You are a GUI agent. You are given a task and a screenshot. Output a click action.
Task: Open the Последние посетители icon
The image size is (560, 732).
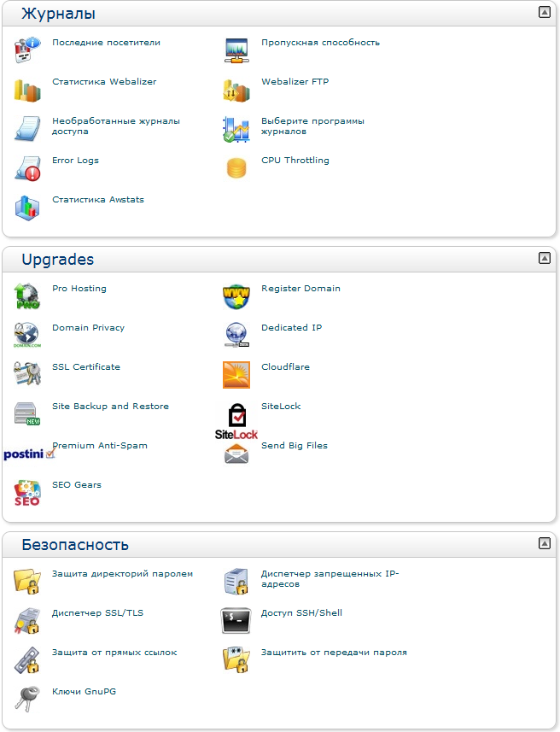pyautogui.click(x=27, y=50)
